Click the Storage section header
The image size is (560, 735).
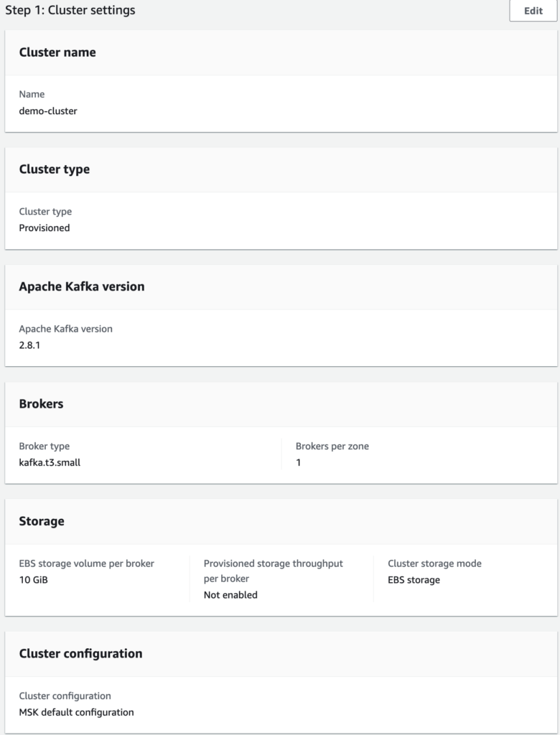pos(42,521)
